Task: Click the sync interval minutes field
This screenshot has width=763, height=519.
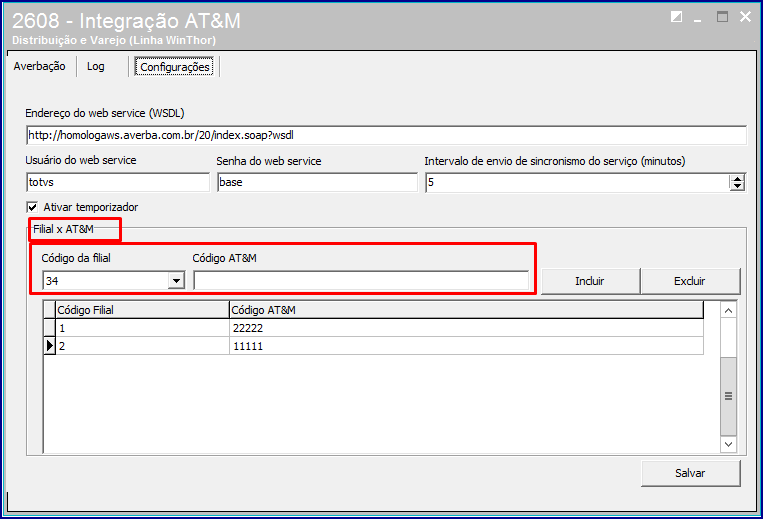Action: [x=577, y=182]
